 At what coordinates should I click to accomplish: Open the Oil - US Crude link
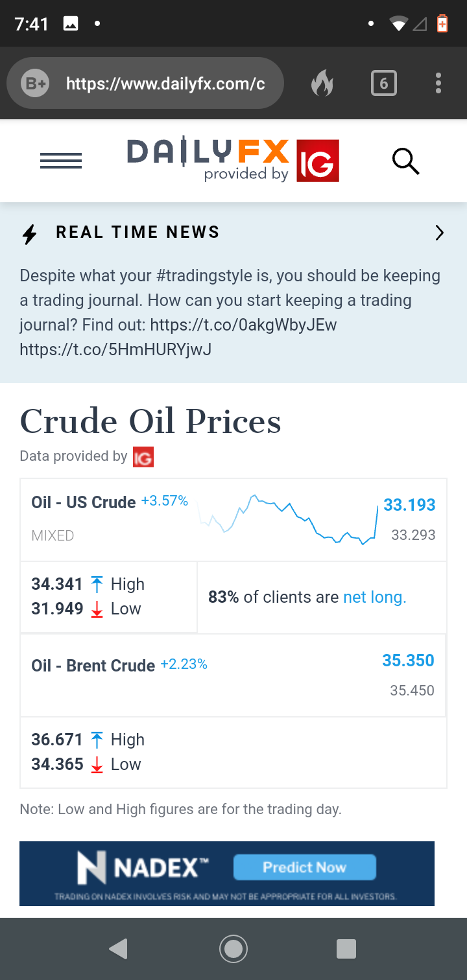click(x=84, y=502)
